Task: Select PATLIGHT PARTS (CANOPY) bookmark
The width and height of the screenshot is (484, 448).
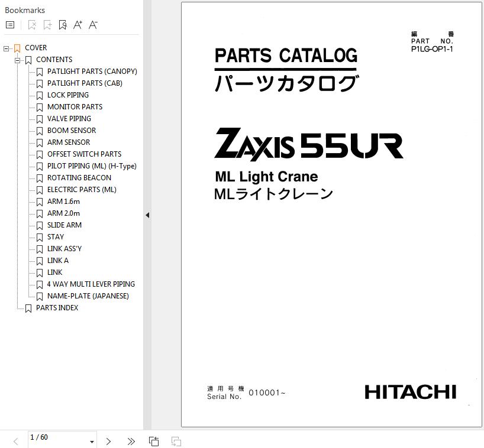Action: click(92, 72)
